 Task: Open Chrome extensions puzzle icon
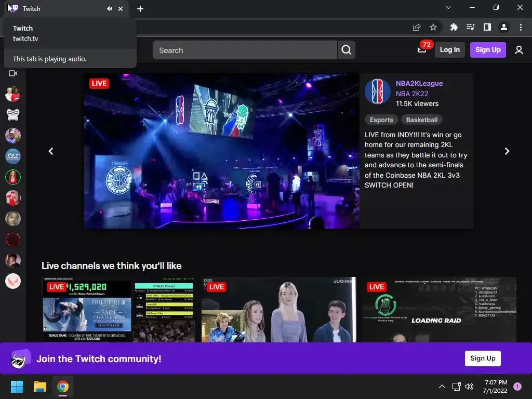(x=454, y=27)
